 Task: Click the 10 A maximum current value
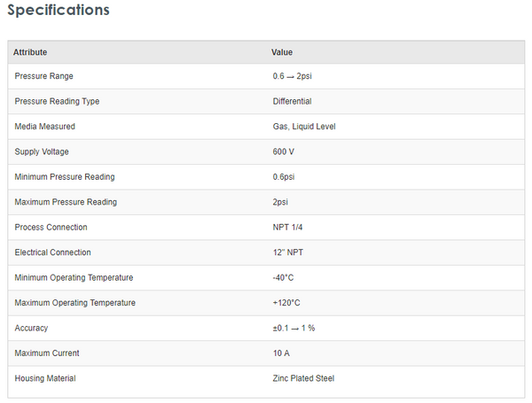coord(282,353)
